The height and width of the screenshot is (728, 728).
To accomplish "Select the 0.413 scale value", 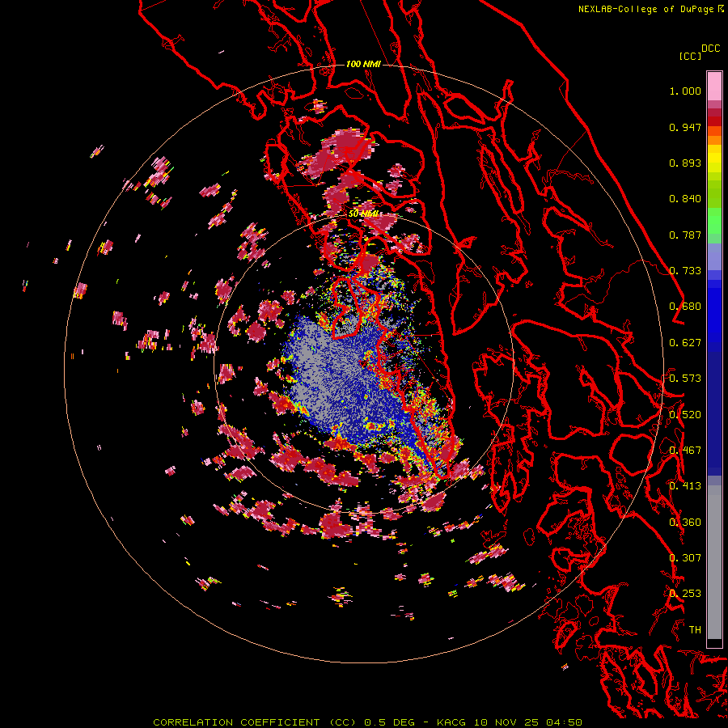I will pyautogui.click(x=685, y=486).
